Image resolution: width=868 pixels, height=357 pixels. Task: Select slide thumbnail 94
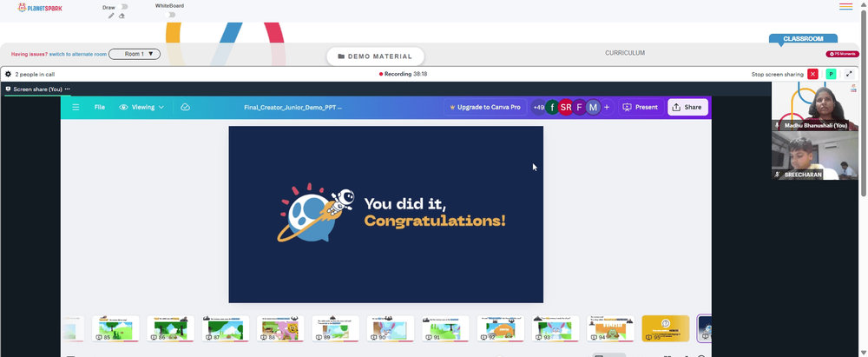tap(610, 328)
